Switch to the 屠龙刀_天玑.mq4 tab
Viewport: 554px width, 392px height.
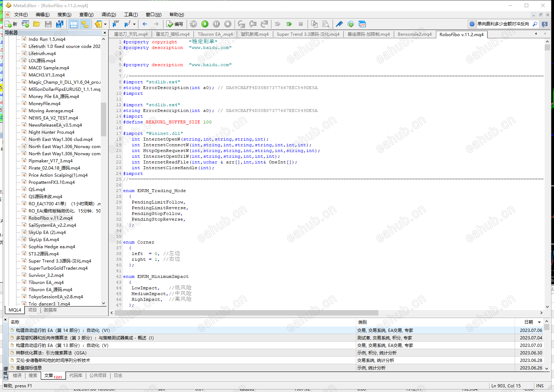click(131, 34)
